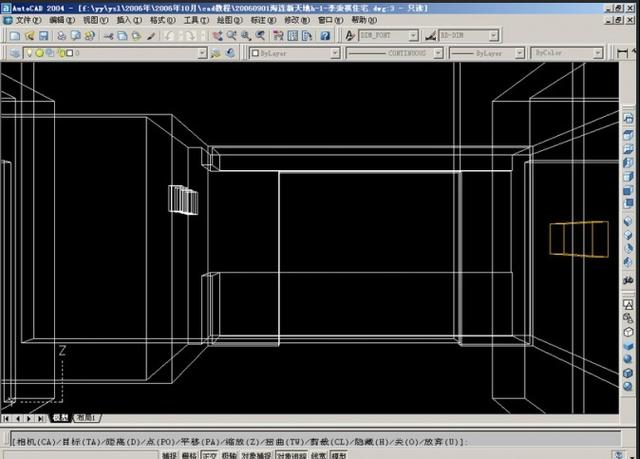Click the Undo arrow icon
640x459 pixels.
tap(170, 36)
